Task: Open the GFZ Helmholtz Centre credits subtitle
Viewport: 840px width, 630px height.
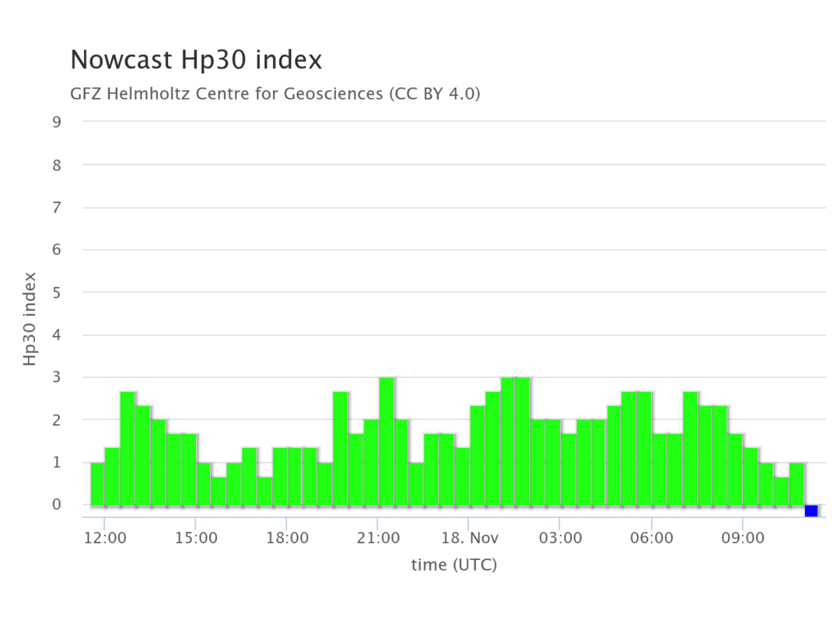Action: click(x=275, y=93)
